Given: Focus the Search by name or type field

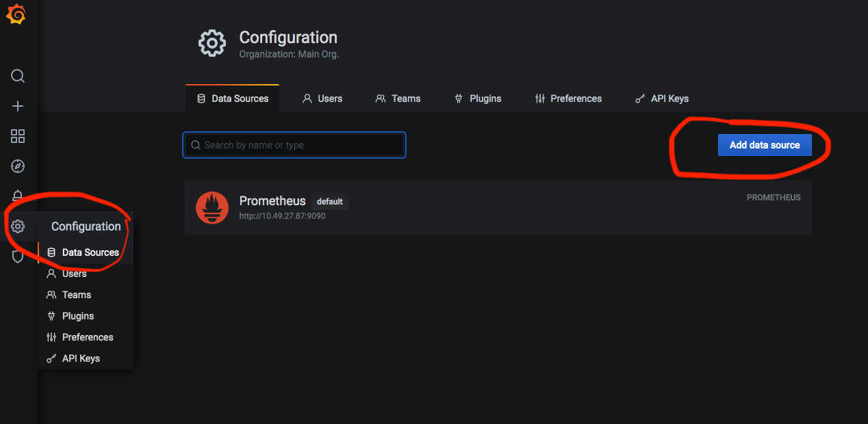Looking at the screenshot, I should pos(294,145).
